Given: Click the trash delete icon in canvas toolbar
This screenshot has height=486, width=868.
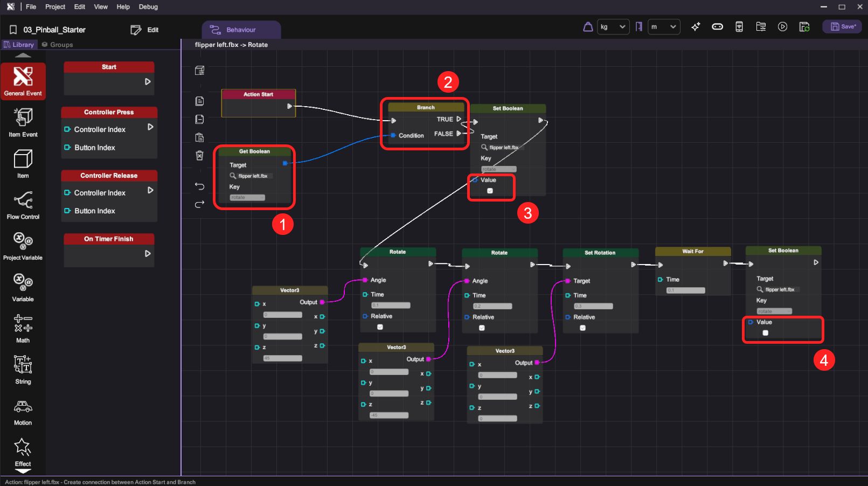Looking at the screenshot, I should point(199,156).
